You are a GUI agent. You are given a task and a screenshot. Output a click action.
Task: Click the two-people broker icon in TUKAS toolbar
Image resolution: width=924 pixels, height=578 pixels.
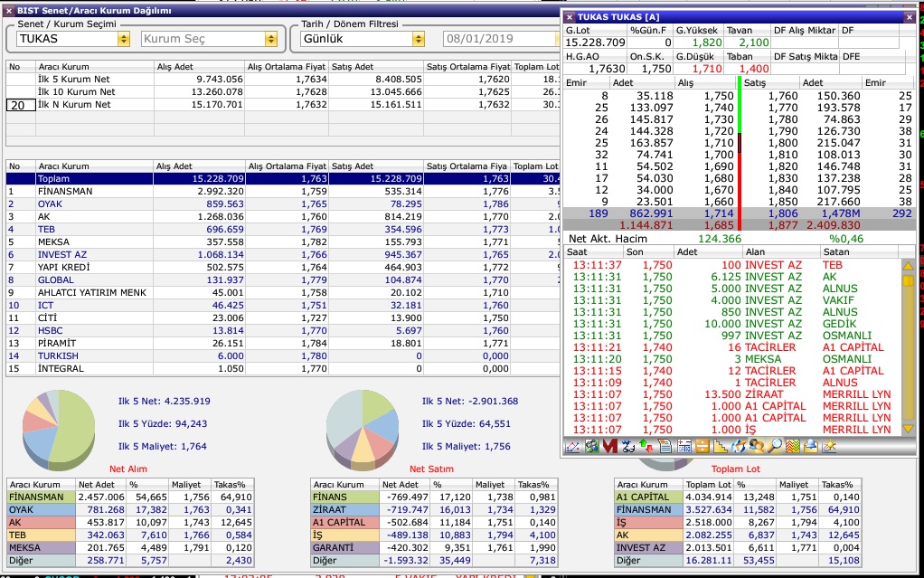click(757, 447)
